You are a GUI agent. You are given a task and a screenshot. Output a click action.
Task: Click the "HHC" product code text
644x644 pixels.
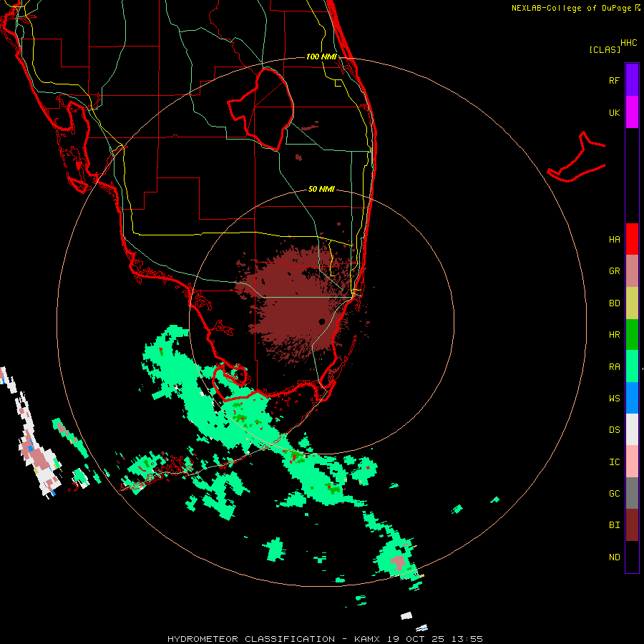point(628,43)
